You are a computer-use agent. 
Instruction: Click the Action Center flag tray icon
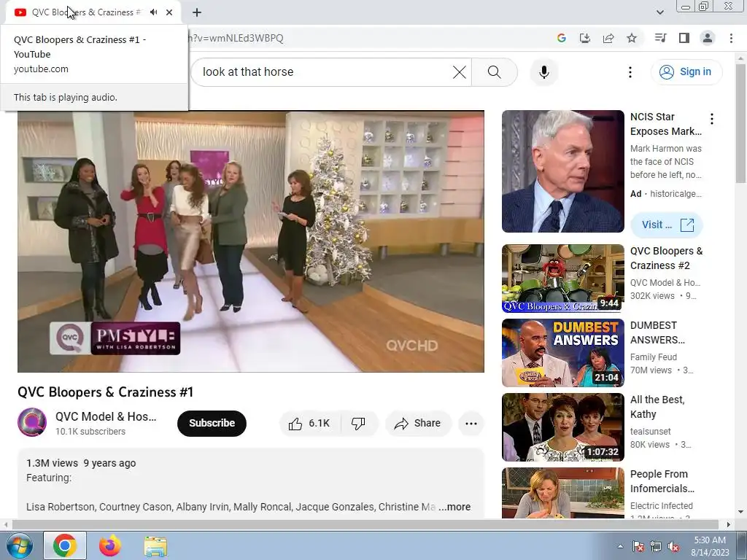(638, 546)
